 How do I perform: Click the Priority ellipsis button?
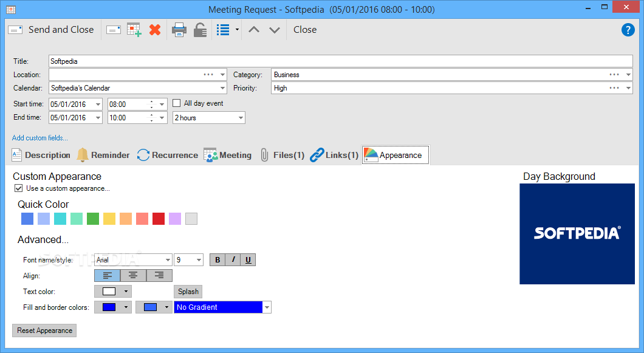click(x=614, y=88)
